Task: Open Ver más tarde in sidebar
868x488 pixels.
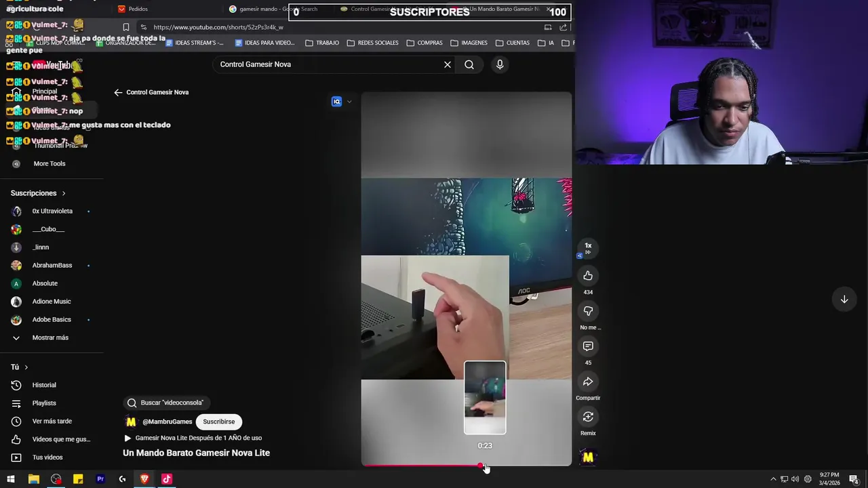Action: [52, 421]
